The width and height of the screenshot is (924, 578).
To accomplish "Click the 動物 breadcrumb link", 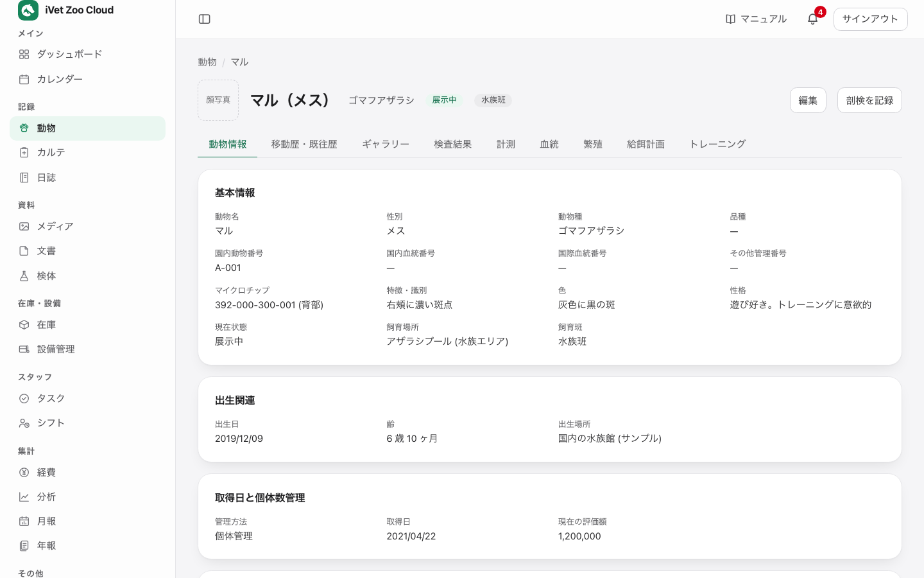I will (x=207, y=62).
